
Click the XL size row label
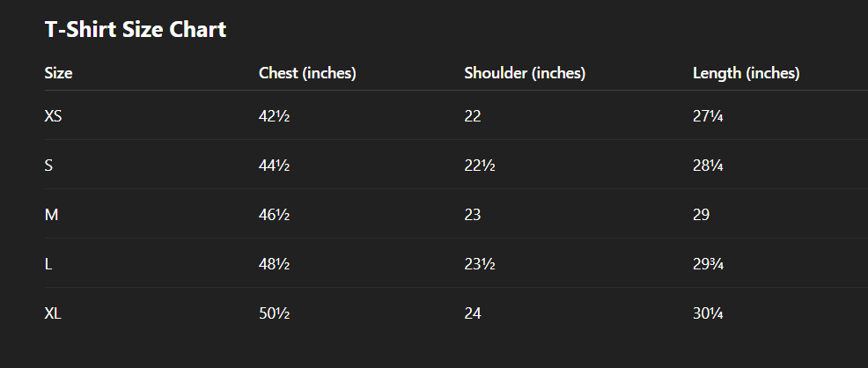(53, 313)
